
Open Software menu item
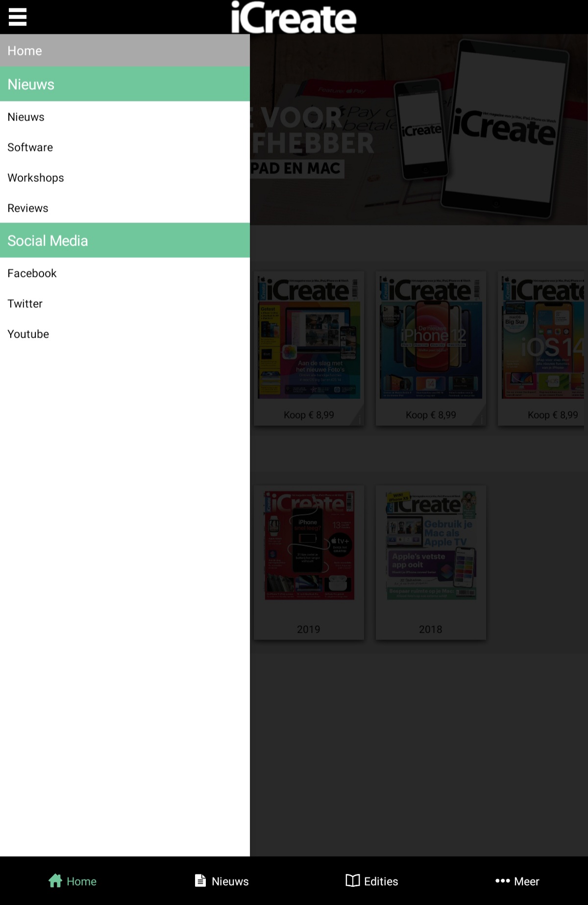tap(125, 147)
